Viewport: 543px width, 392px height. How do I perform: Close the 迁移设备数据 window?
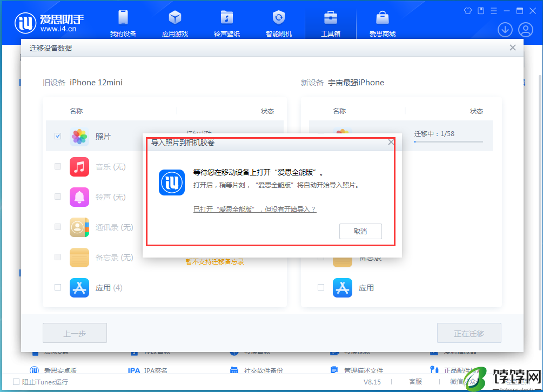point(513,48)
